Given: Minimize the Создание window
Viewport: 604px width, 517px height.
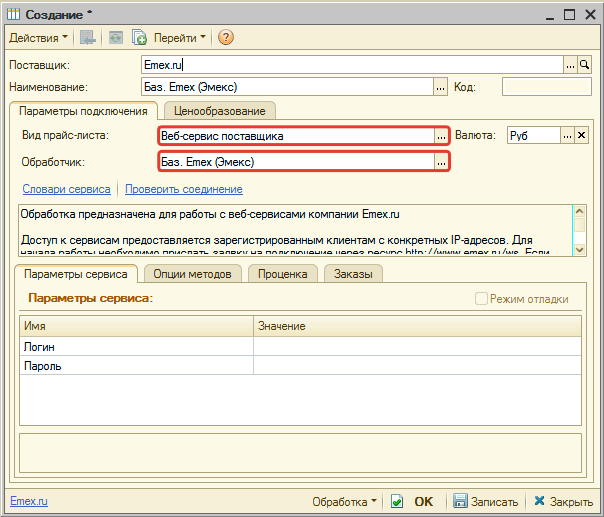Looking at the screenshot, I should 550,15.
